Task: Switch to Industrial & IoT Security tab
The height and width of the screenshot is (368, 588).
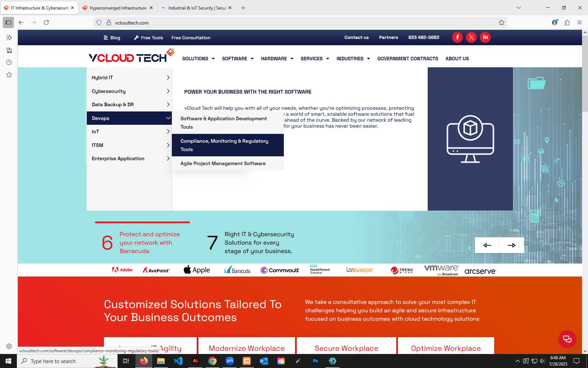Action: pyautogui.click(x=196, y=8)
